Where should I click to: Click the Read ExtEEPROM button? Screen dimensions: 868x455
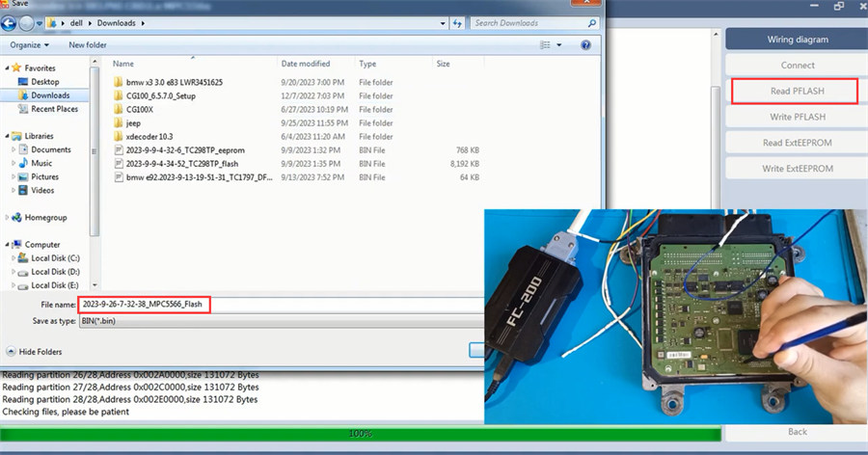798,143
